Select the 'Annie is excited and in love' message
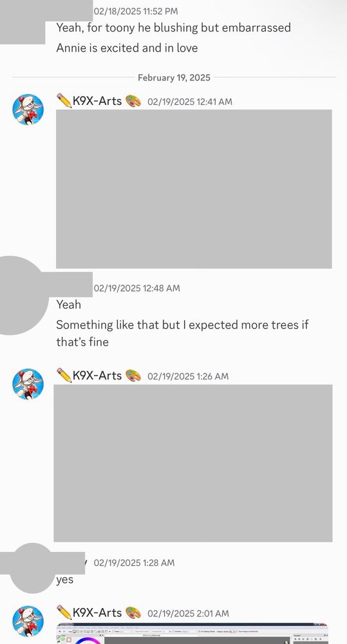 pos(127,48)
